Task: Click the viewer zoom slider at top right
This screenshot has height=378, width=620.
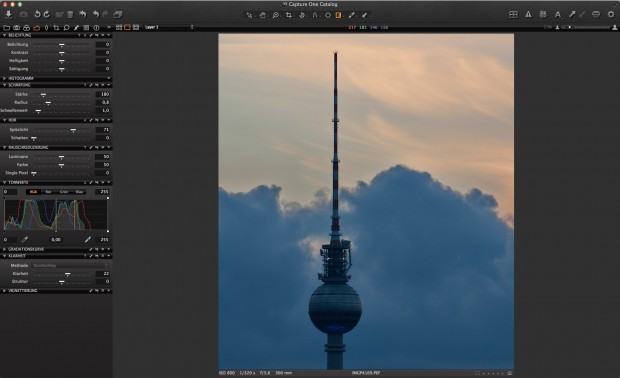Action: 586,27
